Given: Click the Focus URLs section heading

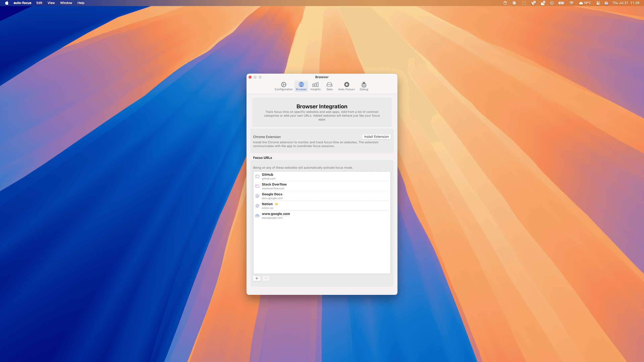Looking at the screenshot, I should (263, 158).
